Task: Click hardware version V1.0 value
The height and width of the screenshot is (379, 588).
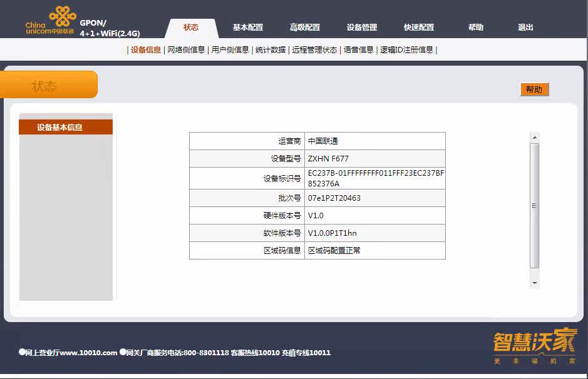Action: (316, 216)
